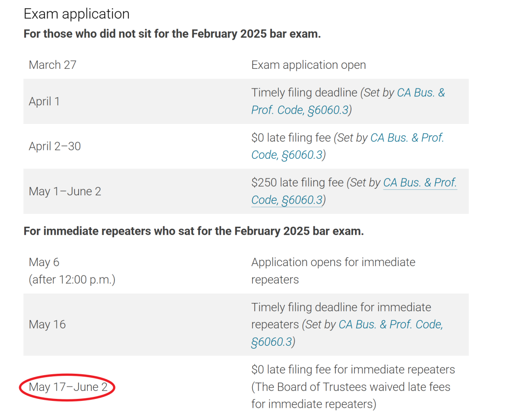Open the §6060.3 link in the May 16 row
The image size is (531, 420).
click(271, 342)
